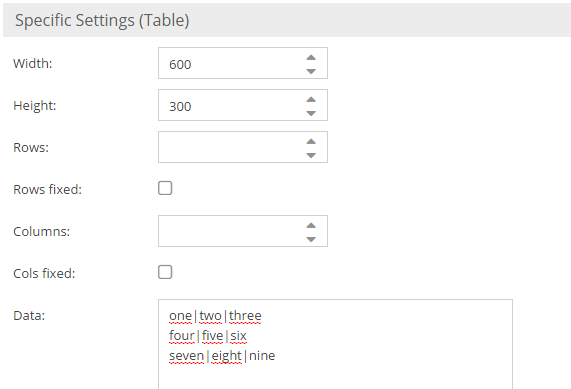Screen dimensions: 571x389
Task: Raise Columns count with up arrow
Action: (x=311, y=225)
